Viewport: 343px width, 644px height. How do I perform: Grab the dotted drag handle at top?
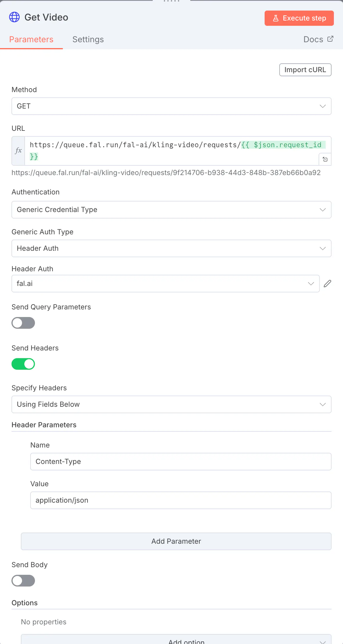coord(171,1)
